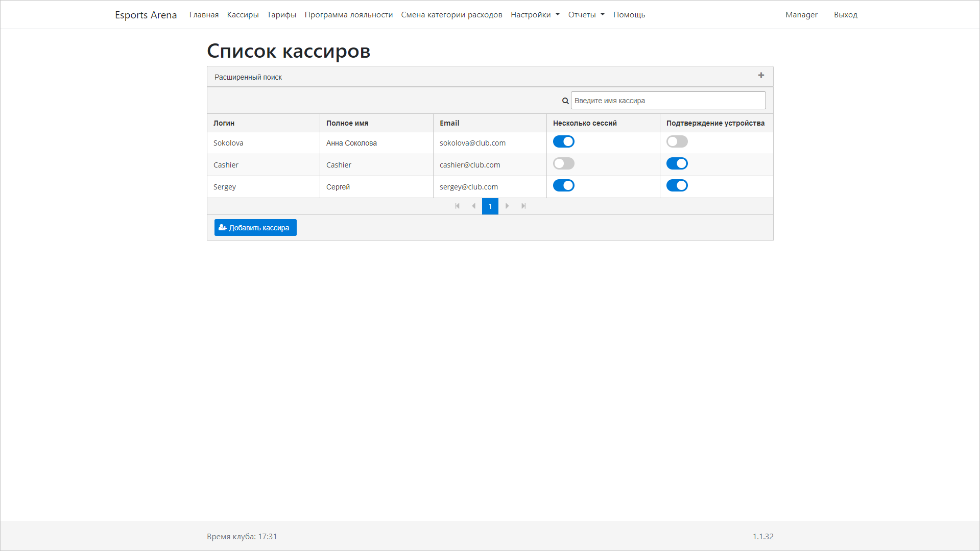Go to next page arrow
The width and height of the screenshot is (980, 551).
(x=507, y=206)
